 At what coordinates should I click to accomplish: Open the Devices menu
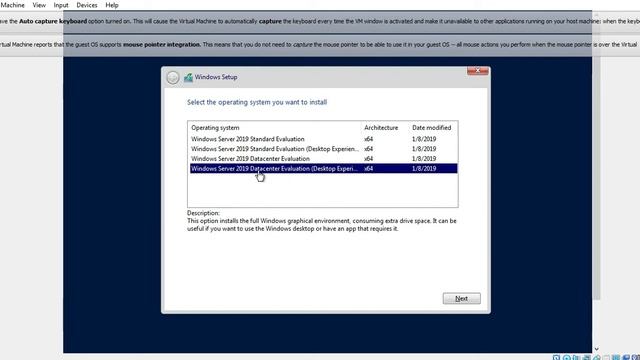87,5
